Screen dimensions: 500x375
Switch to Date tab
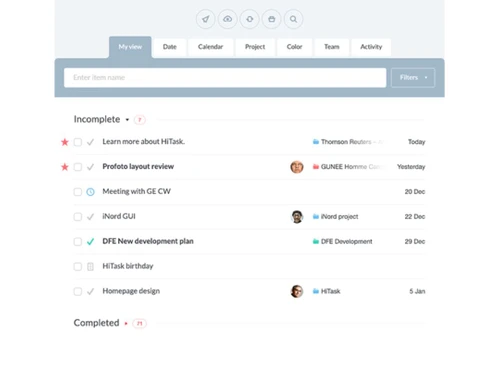pos(170,47)
